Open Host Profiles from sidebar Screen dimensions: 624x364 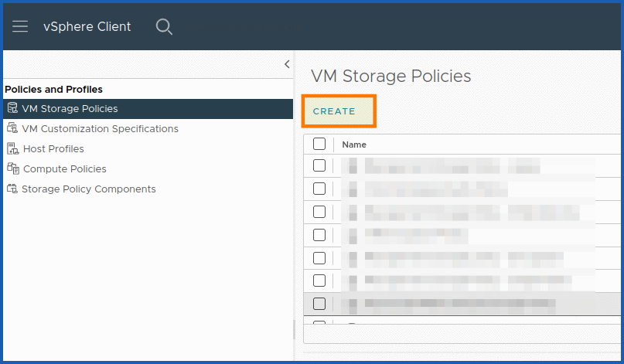pos(53,148)
